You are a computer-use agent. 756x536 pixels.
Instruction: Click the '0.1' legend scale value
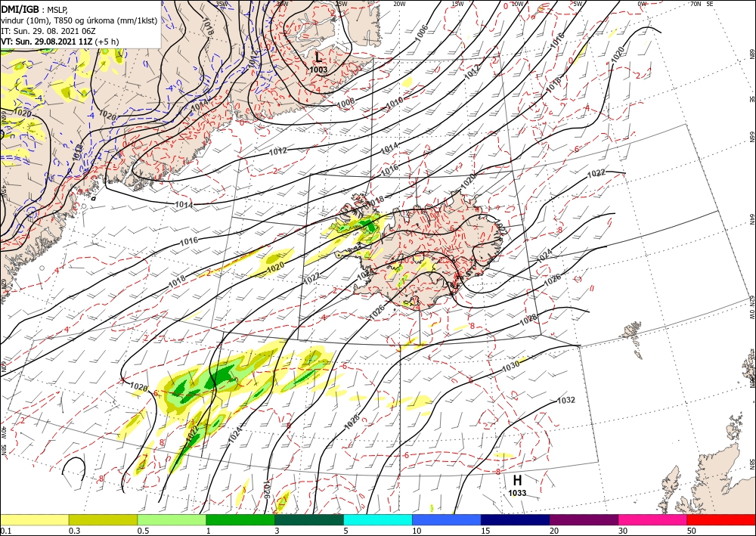coord(5,531)
